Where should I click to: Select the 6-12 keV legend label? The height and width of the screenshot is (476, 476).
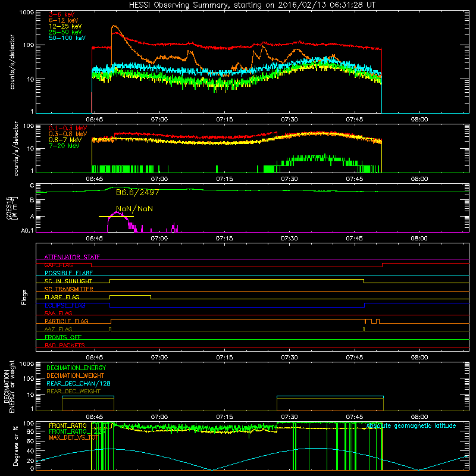coord(64,20)
